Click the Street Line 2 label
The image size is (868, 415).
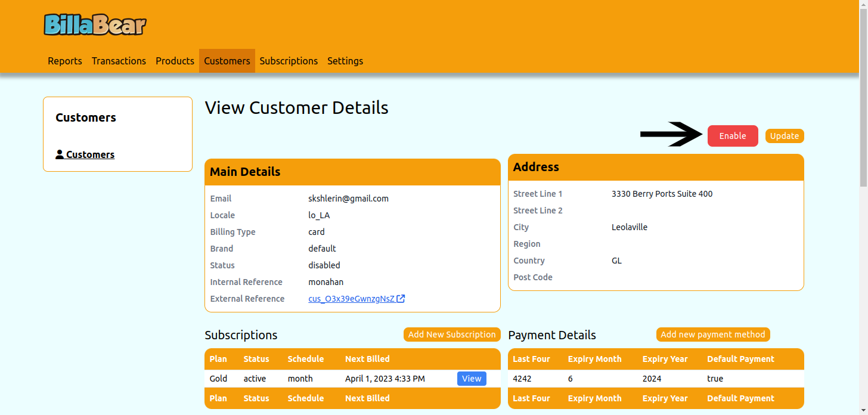pyautogui.click(x=538, y=210)
